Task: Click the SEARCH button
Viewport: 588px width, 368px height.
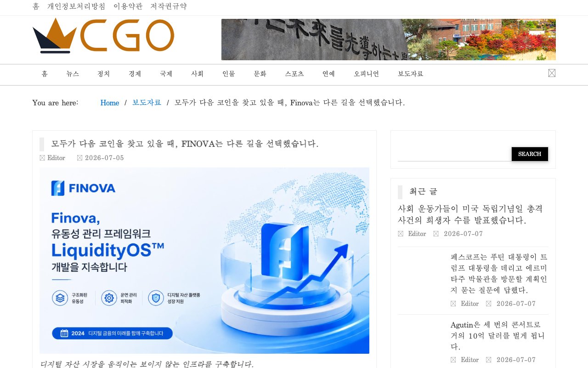Action: tap(530, 154)
